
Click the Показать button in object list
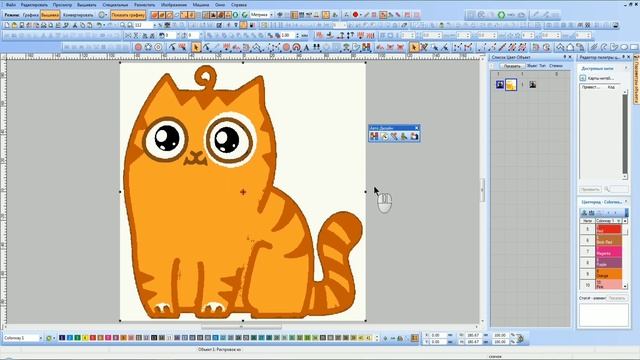click(512, 66)
